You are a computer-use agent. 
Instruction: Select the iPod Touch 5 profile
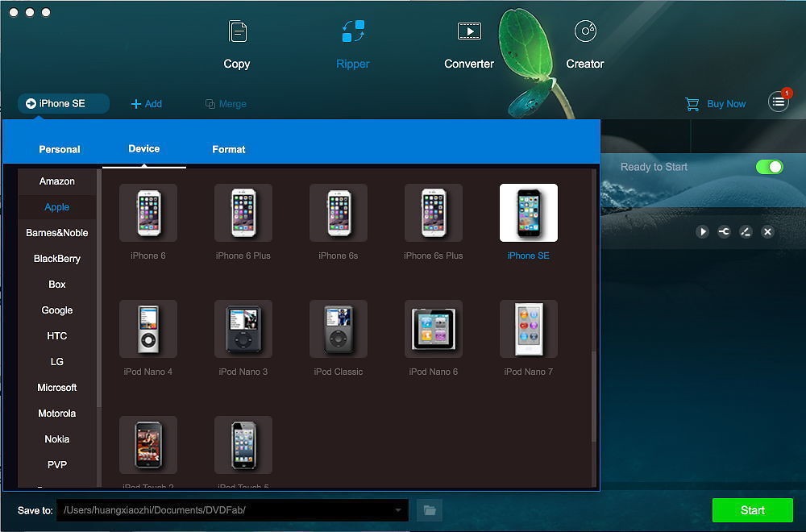[x=243, y=445]
